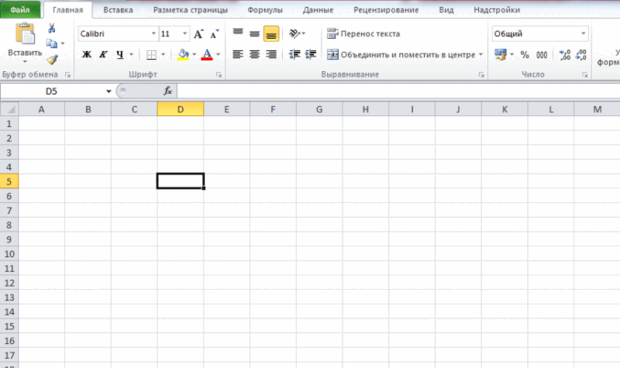Decrease decimal places icon

(x=581, y=55)
